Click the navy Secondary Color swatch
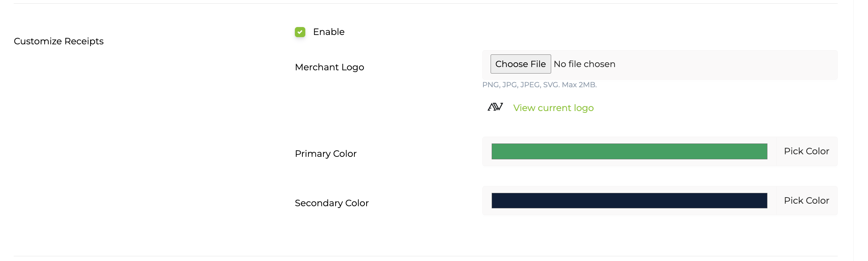The height and width of the screenshot is (261, 868). [629, 200]
